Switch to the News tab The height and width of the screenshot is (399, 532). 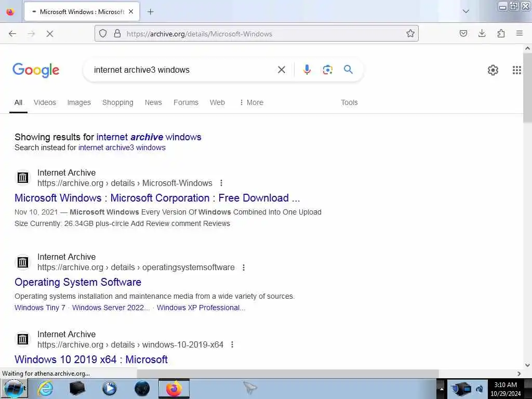click(x=153, y=102)
